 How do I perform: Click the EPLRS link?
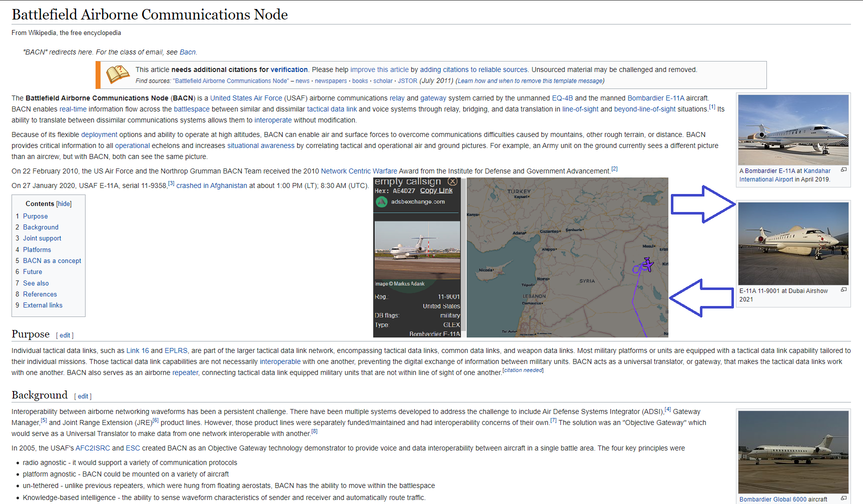point(176,351)
